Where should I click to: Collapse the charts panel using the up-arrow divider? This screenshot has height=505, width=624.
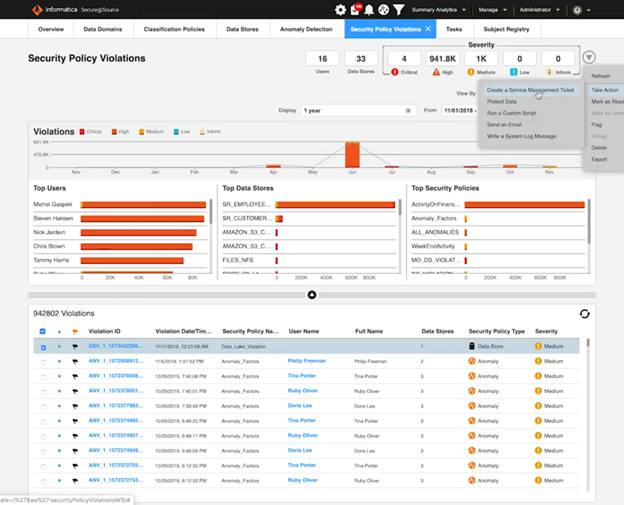312,295
